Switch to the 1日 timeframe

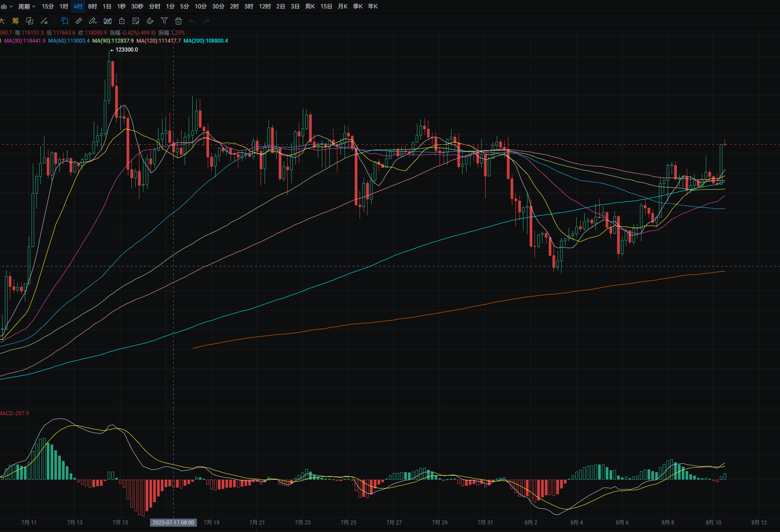[x=107, y=6]
